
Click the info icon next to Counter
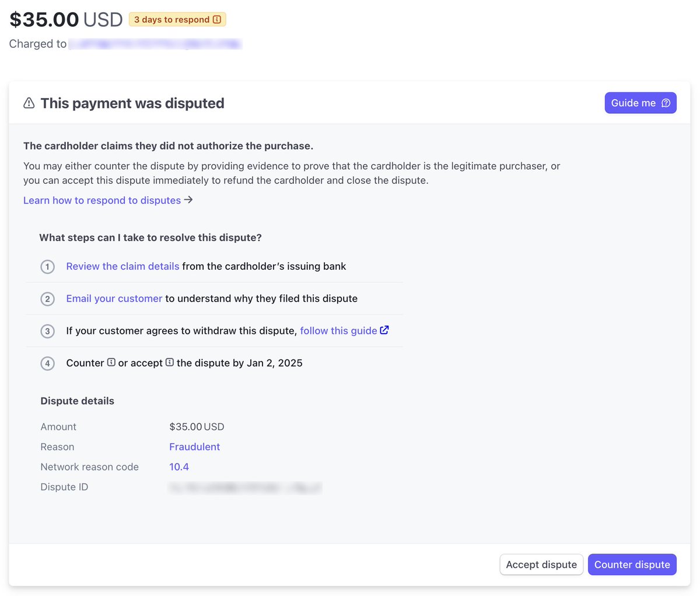pos(111,363)
